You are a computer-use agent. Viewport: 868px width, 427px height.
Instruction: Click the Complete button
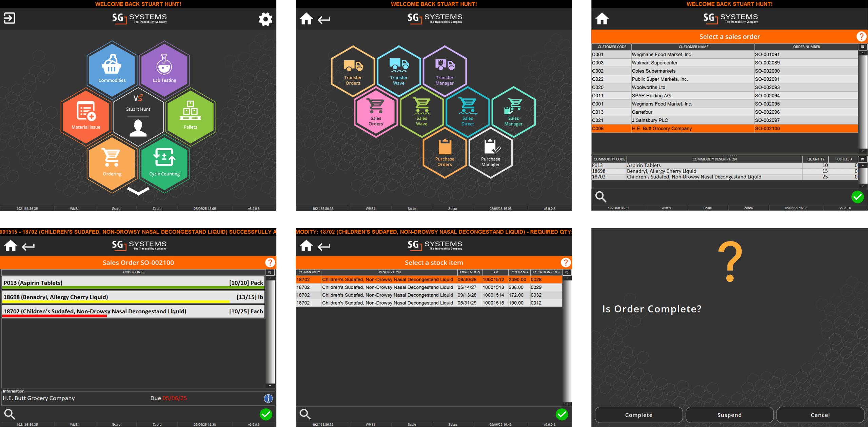(638, 415)
